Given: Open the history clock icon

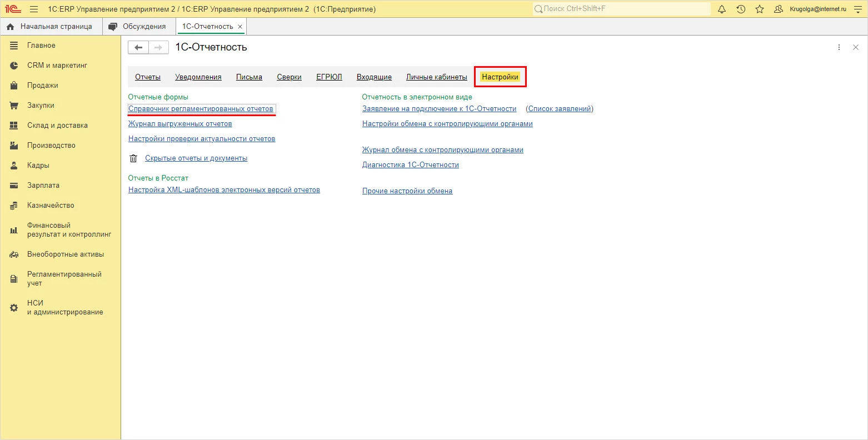Looking at the screenshot, I should (741, 9).
